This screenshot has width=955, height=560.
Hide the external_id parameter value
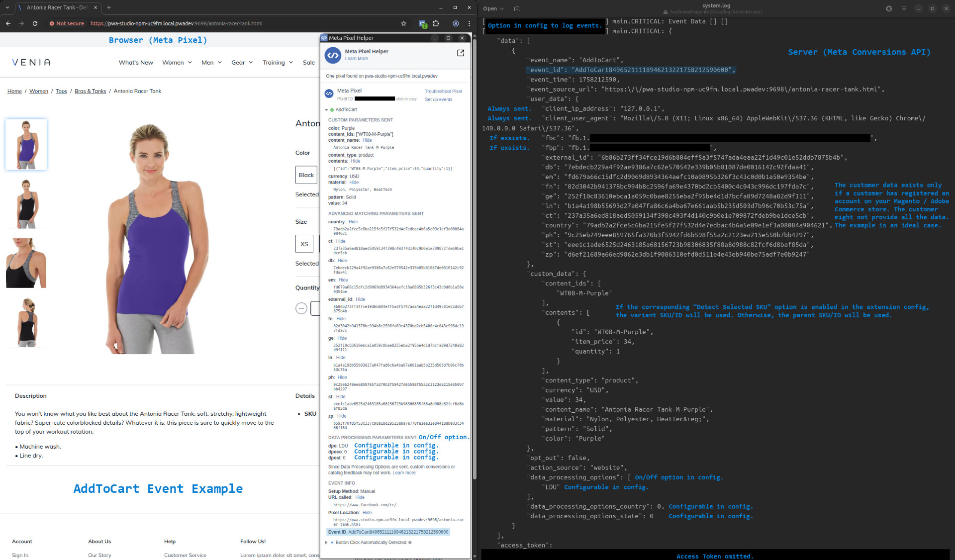tap(361, 299)
